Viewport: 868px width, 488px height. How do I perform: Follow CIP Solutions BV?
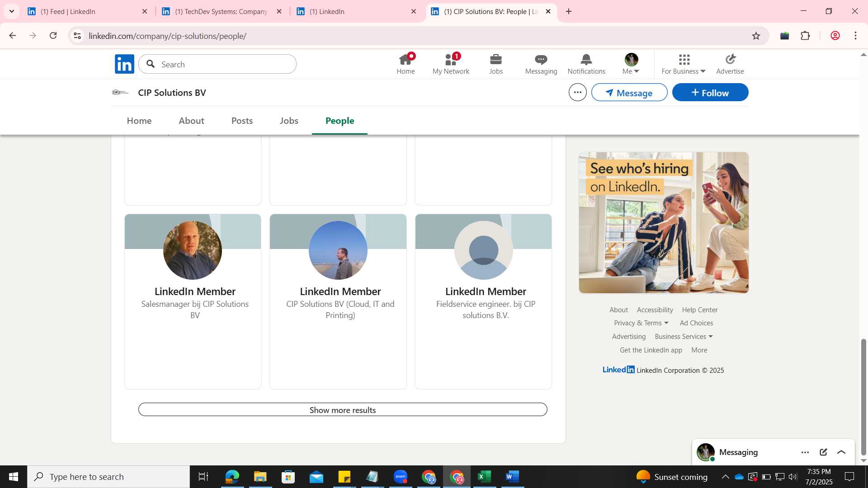coord(710,92)
